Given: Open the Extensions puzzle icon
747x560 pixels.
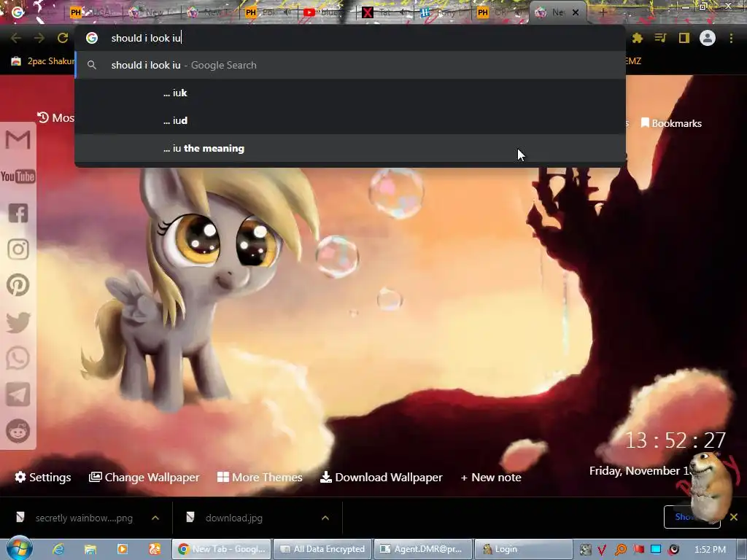Looking at the screenshot, I should pos(638,38).
